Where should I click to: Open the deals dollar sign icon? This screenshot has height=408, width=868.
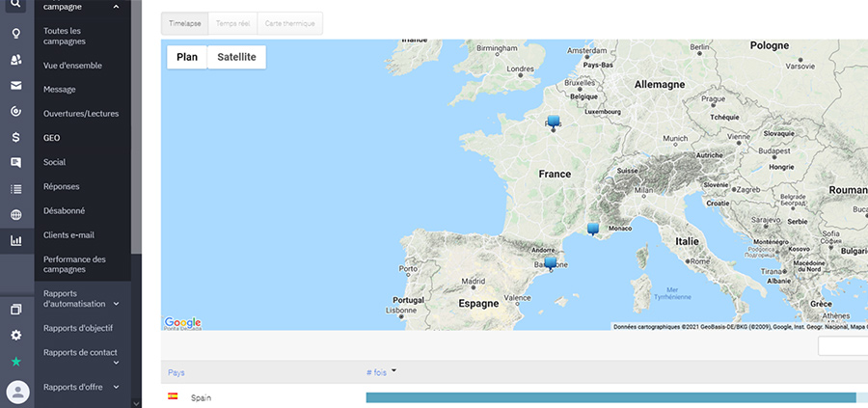pyautogui.click(x=16, y=137)
